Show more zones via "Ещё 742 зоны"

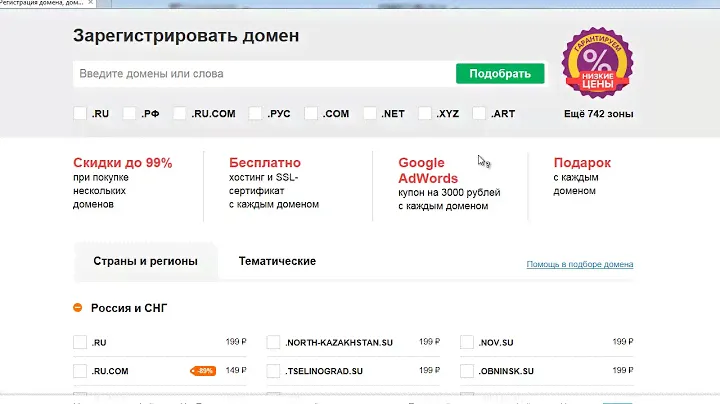598,114
